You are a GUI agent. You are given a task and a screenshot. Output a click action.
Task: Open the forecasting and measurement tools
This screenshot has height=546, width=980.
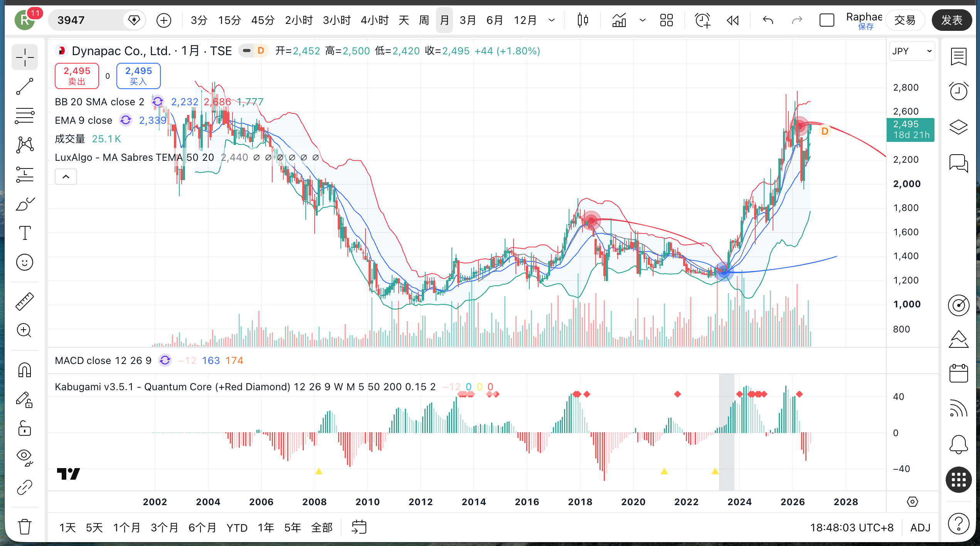pyautogui.click(x=25, y=174)
